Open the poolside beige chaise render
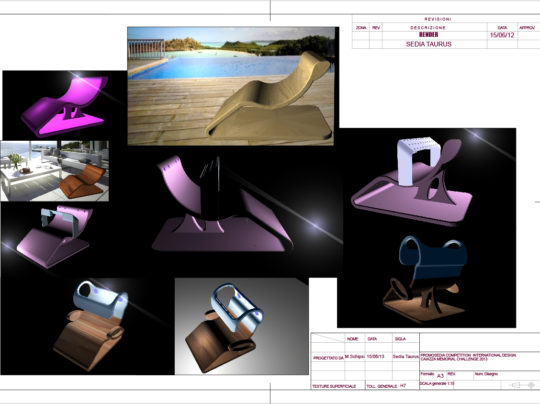540x404 pixels. [x=231, y=86]
